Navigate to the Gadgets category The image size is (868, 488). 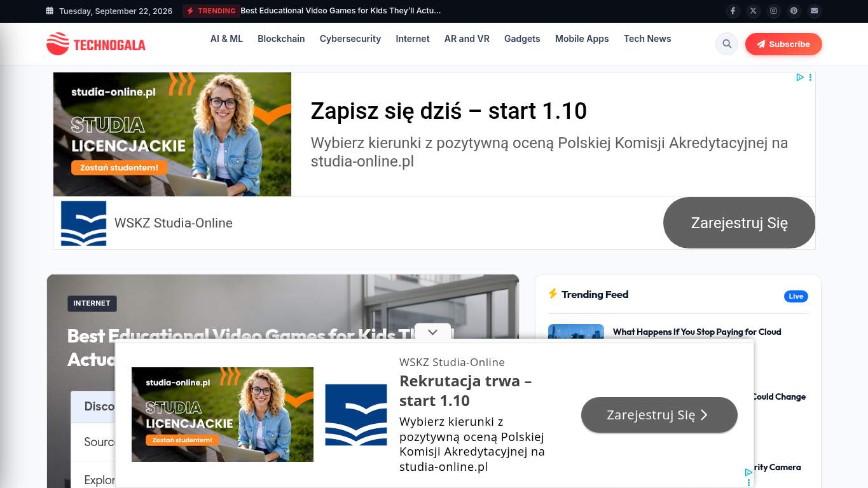[x=522, y=39]
